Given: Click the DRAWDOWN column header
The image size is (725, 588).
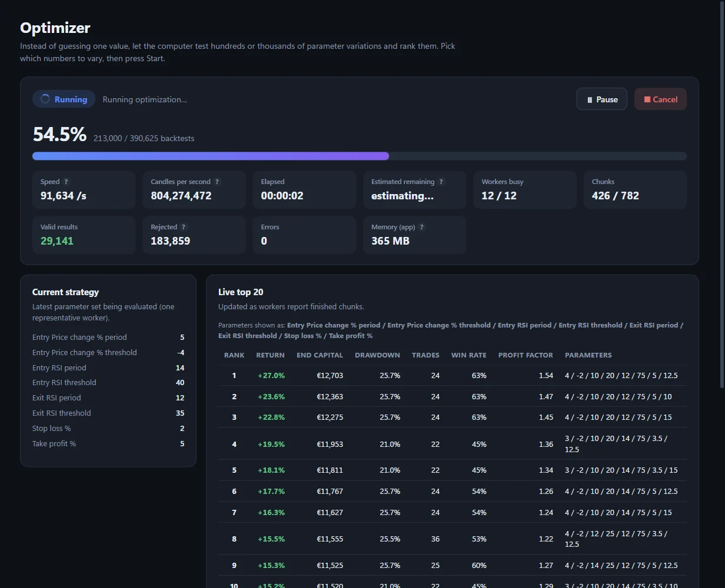Looking at the screenshot, I should point(377,355).
